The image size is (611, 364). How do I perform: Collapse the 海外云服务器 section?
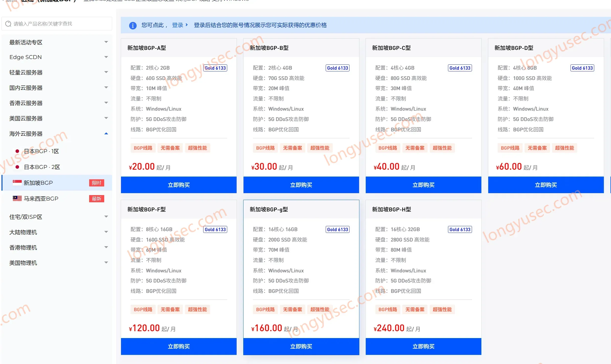[57, 134]
